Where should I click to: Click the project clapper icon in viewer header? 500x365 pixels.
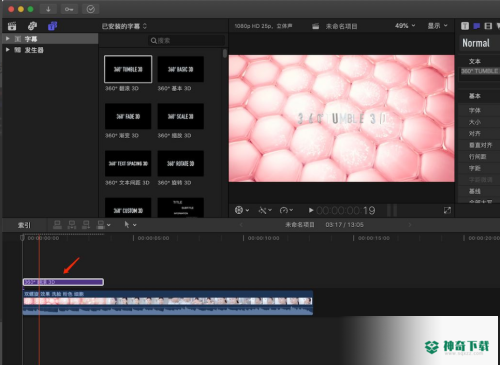tap(315, 26)
